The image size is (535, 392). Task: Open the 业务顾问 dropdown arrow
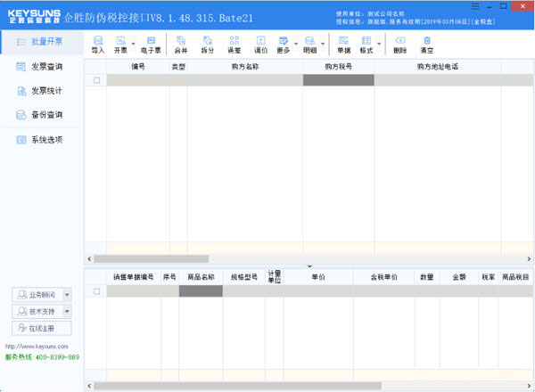tap(67, 294)
